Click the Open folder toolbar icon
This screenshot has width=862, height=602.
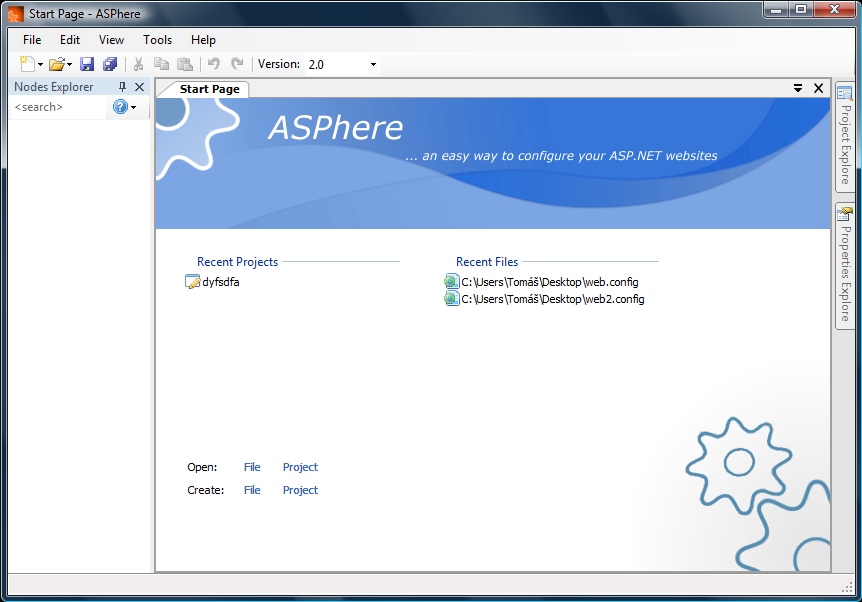57,64
